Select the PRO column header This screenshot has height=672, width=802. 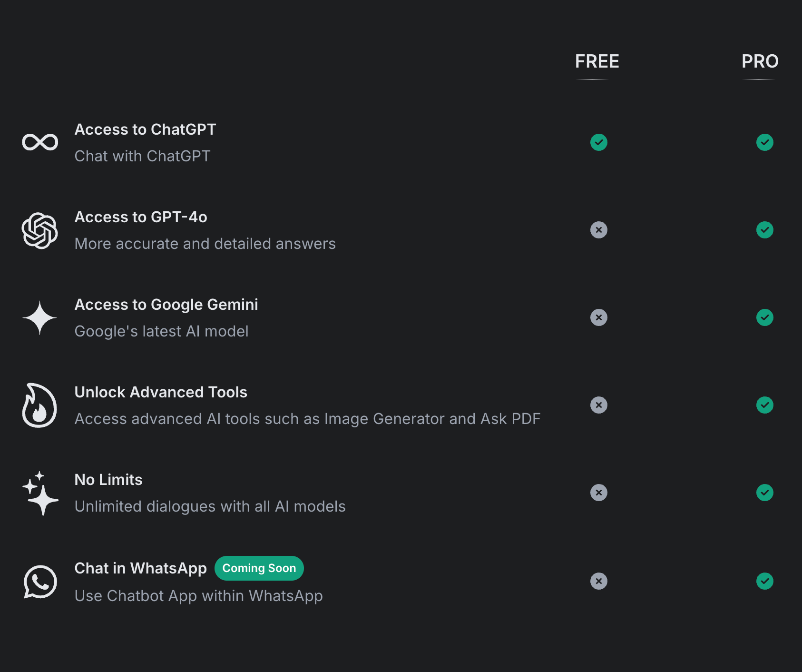[x=760, y=61]
